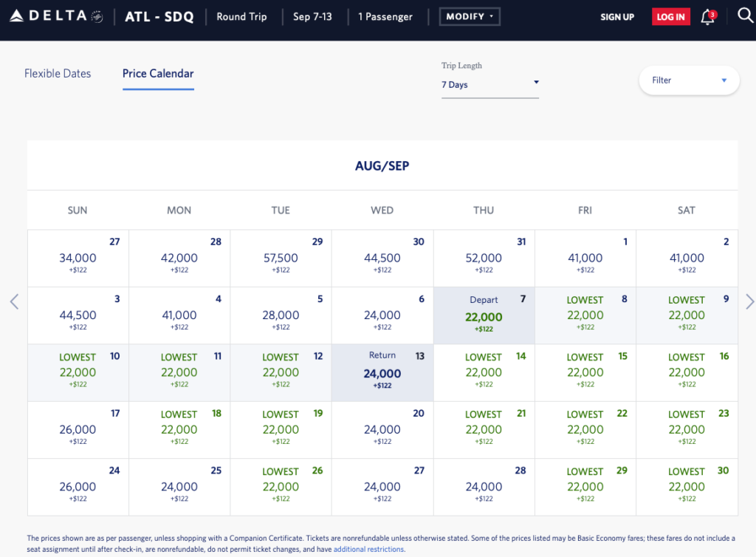Open the Filter dropdown
756x557 pixels.
(x=689, y=81)
